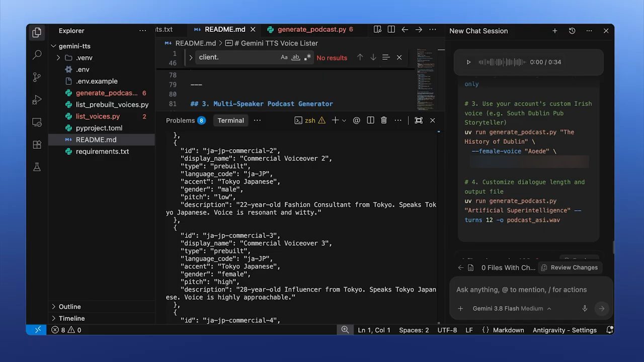Open the Search view in the activity bar
The image size is (644, 362).
coord(37,54)
